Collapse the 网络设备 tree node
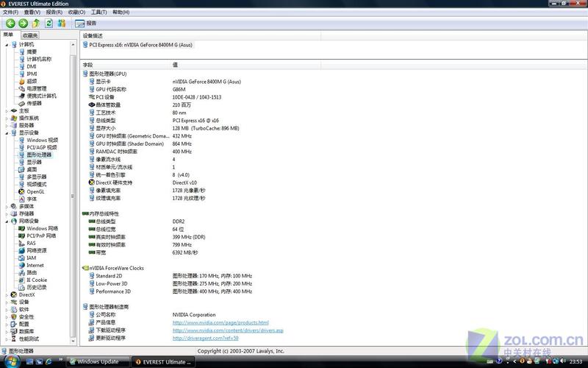 click(7, 222)
